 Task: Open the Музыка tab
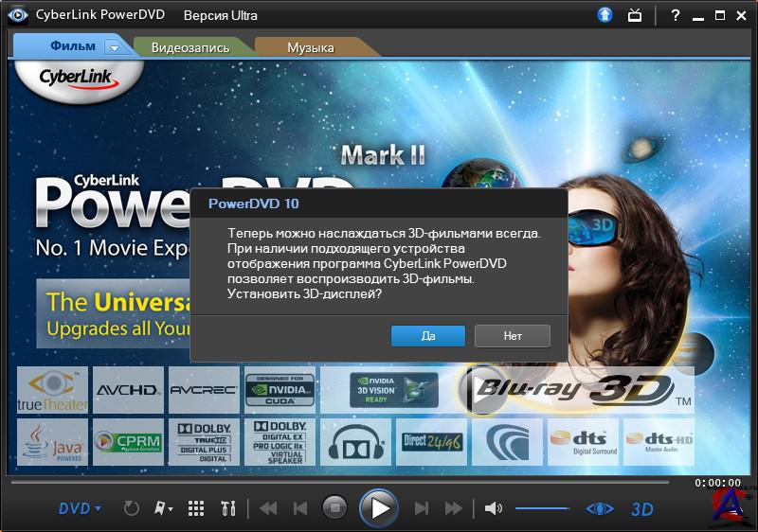point(310,46)
